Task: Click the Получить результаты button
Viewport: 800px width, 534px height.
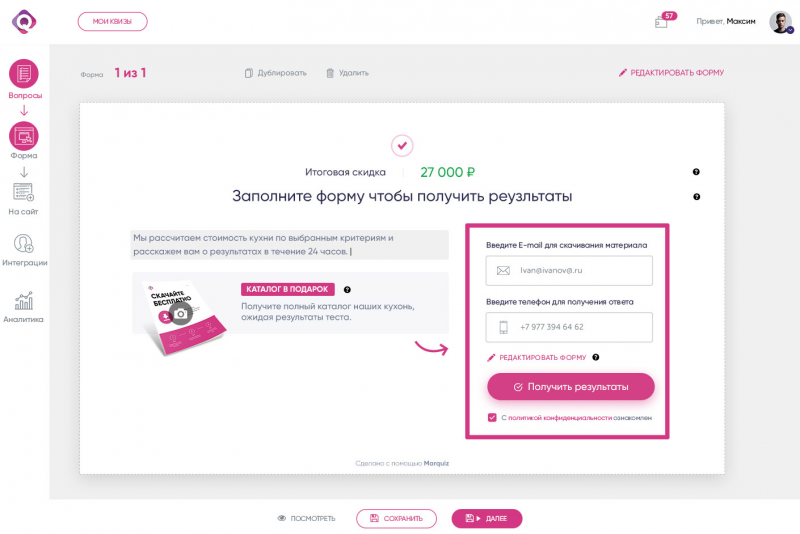Action: click(x=570, y=387)
